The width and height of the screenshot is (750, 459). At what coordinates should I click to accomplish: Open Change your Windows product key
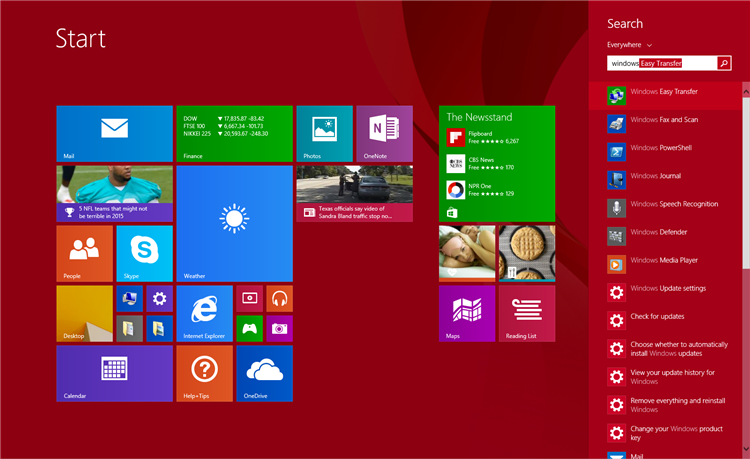click(x=665, y=433)
